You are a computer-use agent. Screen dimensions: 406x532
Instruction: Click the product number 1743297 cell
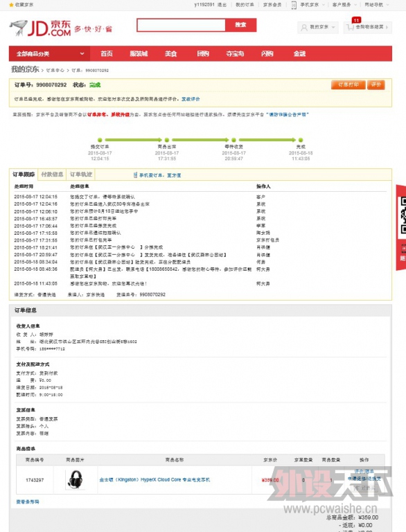35,480
